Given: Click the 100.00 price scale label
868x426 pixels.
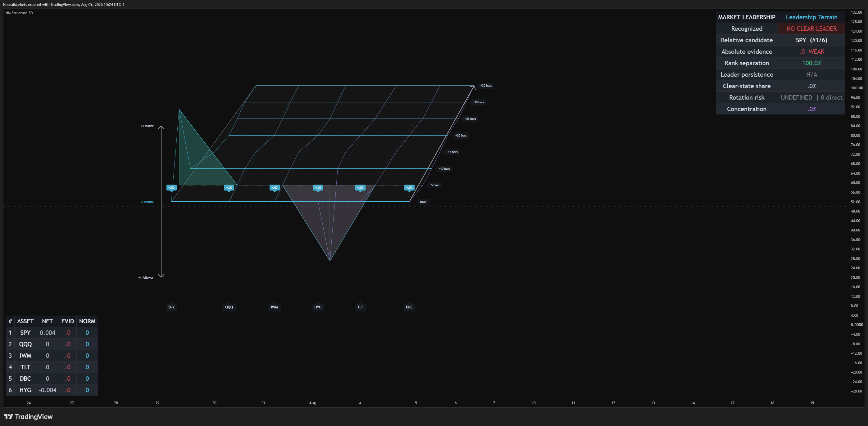Looking at the screenshot, I should (857, 88).
